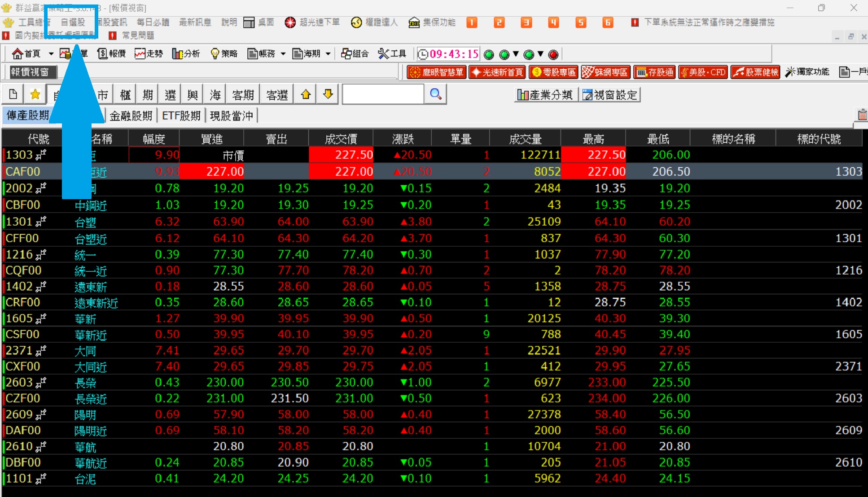The width and height of the screenshot is (868, 497).
Task: Click the orange number 6 shortcut
Action: (608, 22)
